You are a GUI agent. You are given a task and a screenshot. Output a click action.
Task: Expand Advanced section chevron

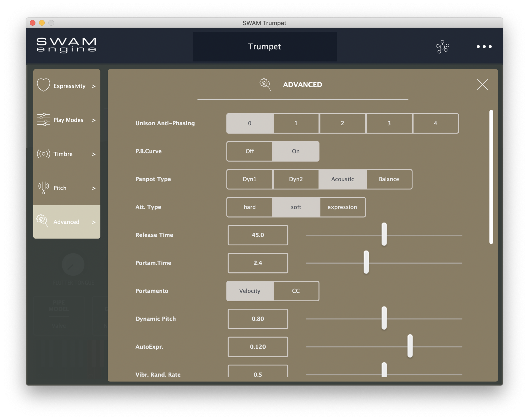(94, 222)
